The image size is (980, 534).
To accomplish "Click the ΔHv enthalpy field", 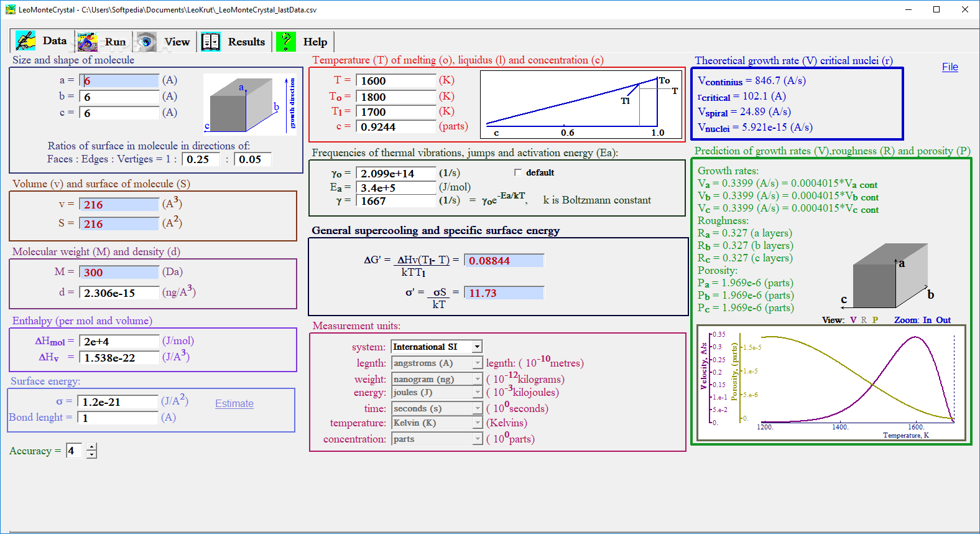I will [119, 358].
